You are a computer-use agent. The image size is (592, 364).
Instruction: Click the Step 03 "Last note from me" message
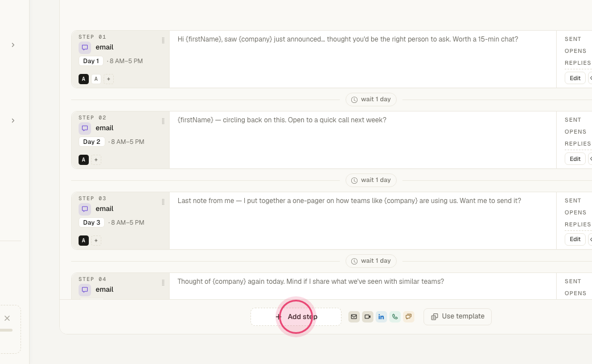point(350,201)
